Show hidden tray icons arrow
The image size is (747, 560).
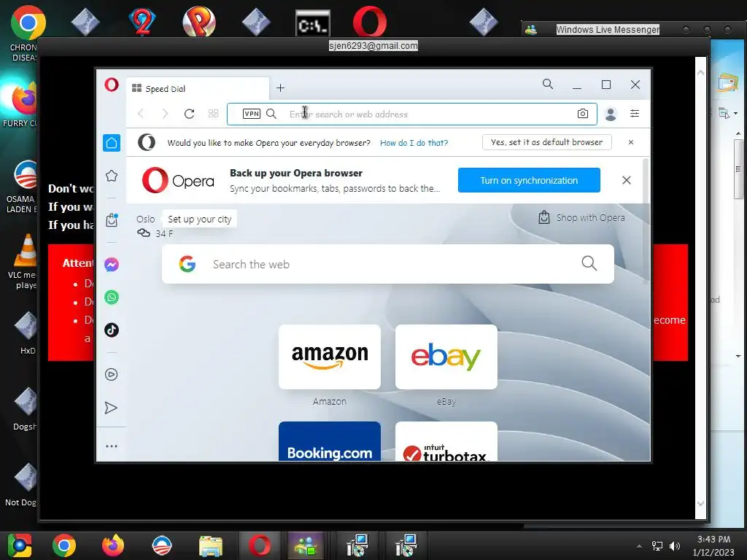tap(639, 546)
